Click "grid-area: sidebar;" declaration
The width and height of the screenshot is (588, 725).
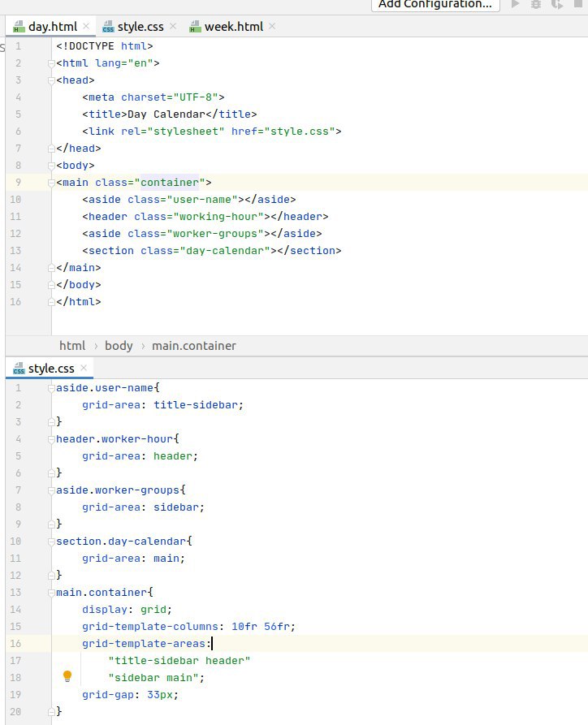pyautogui.click(x=144, y=507)
